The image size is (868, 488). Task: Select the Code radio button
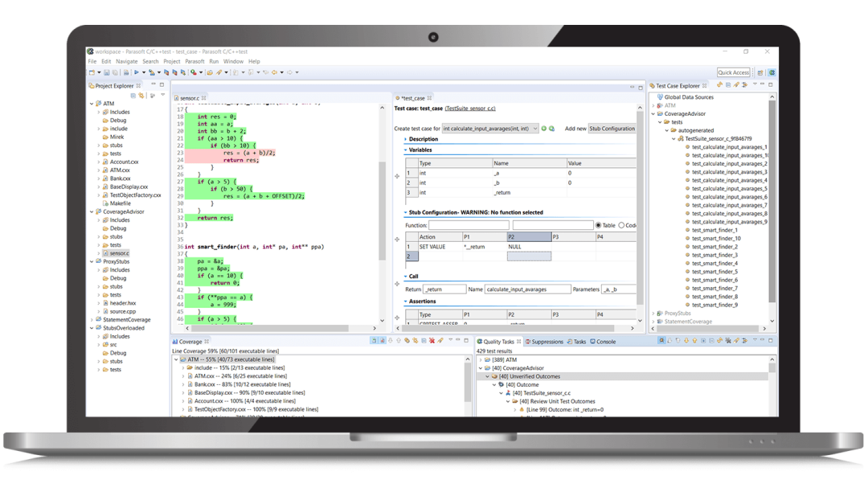(x=621, y=225)
